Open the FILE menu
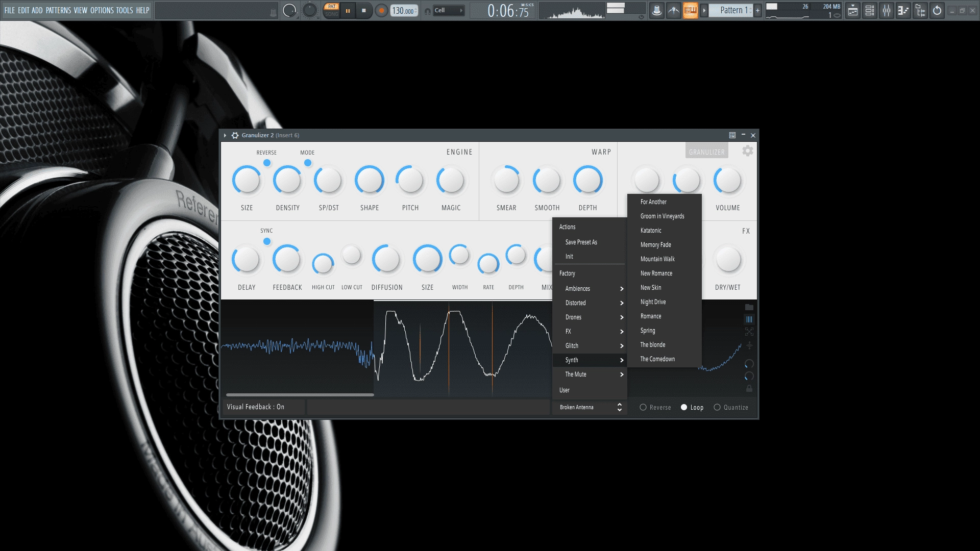Image resolution: width=980 pixels, height=551 pixels. [x=10, y=10]
